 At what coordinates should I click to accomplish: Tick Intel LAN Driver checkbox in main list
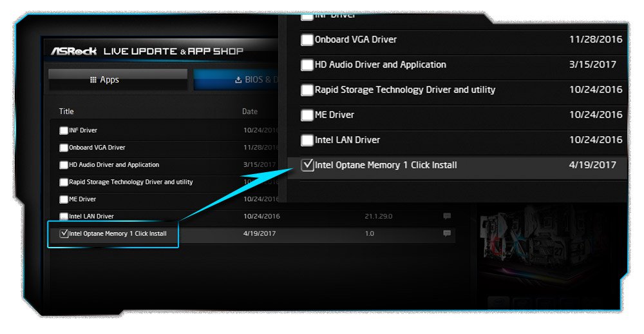[x=64, y=217]
